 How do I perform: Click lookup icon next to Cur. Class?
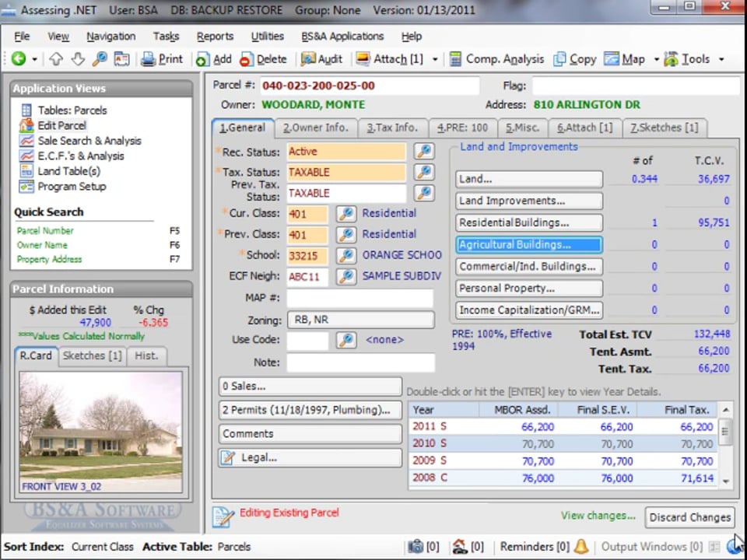(346, 213)
